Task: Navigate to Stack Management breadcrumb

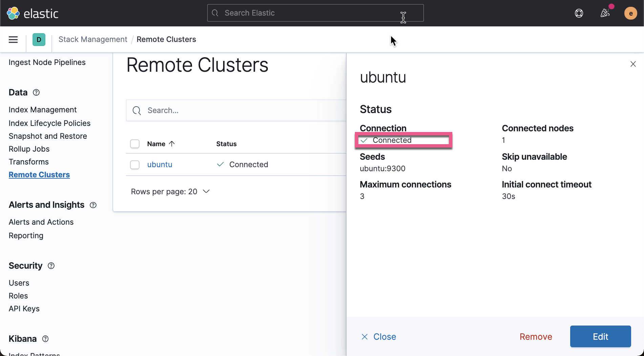Action: (x=92, y=39)
